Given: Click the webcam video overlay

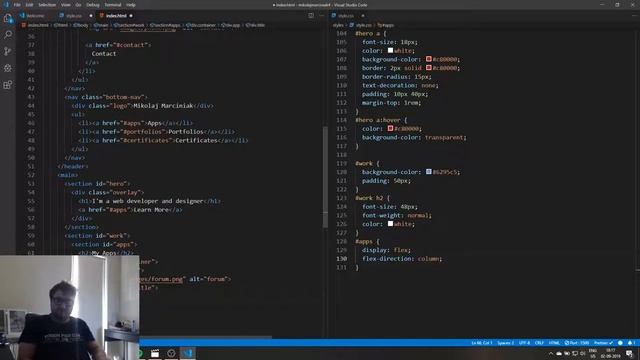Looking at the screenshot, I should [x=69, y=308].
